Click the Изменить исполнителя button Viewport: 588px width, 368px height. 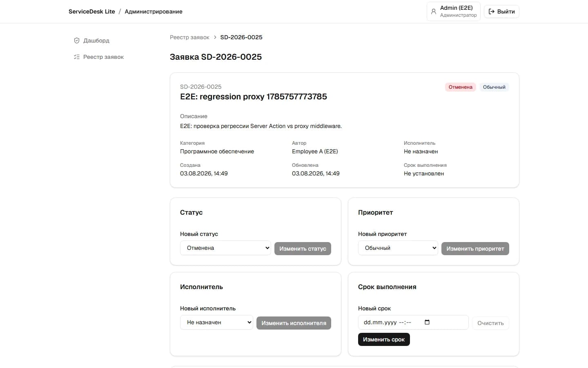point(294,323)
